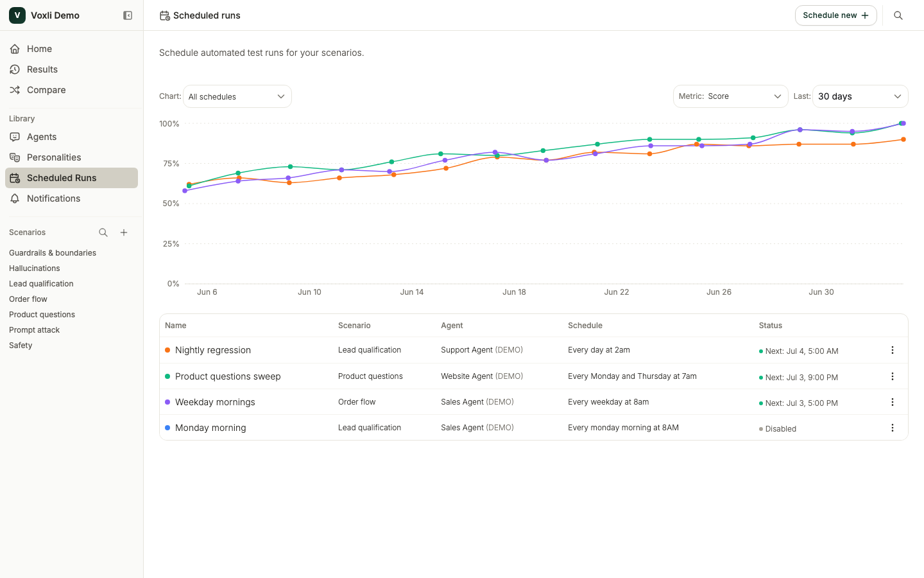This screenshot has width=924, height=578.
Task: Click Every monday morning at 8AM text
Action: (x=623, y=428)
